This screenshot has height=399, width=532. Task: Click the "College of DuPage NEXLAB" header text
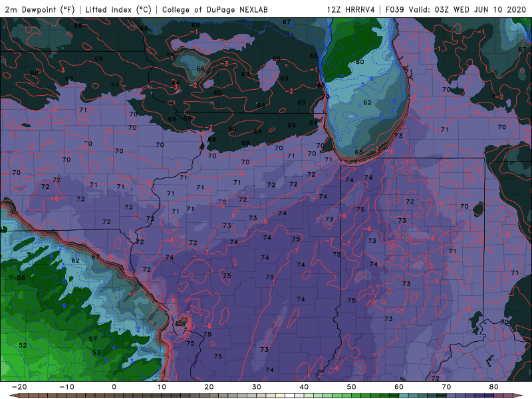[215, 9]
